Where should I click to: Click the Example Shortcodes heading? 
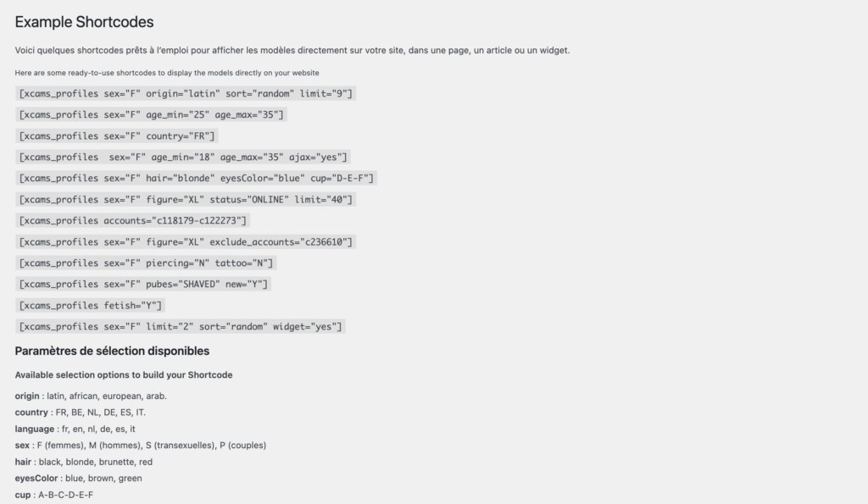(84, 22)
